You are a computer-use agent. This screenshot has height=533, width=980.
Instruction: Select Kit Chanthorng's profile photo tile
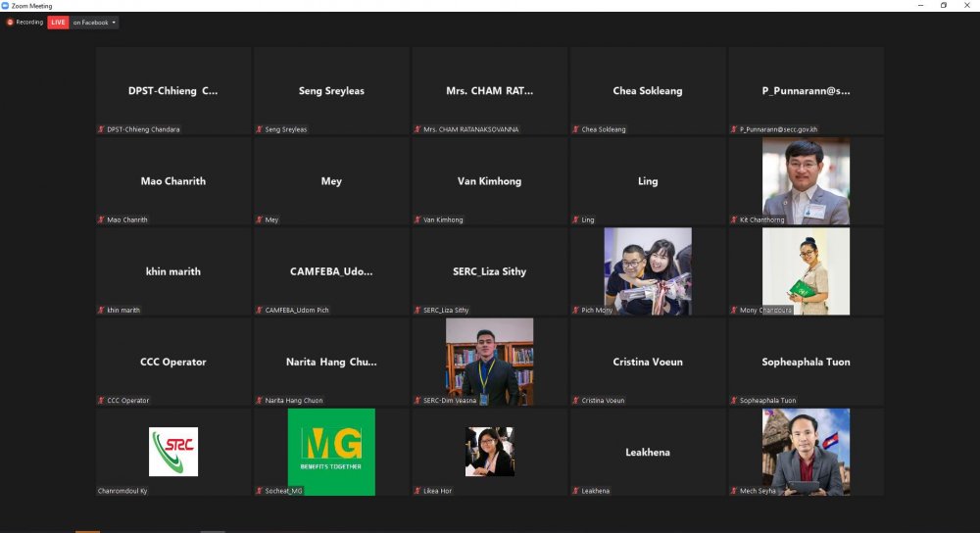pos(806,180)
